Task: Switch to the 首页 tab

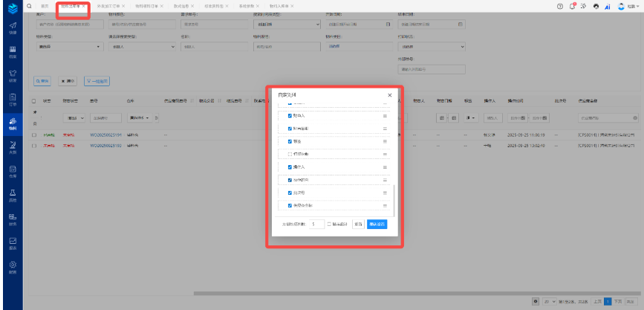Action: tap(45, 6)
